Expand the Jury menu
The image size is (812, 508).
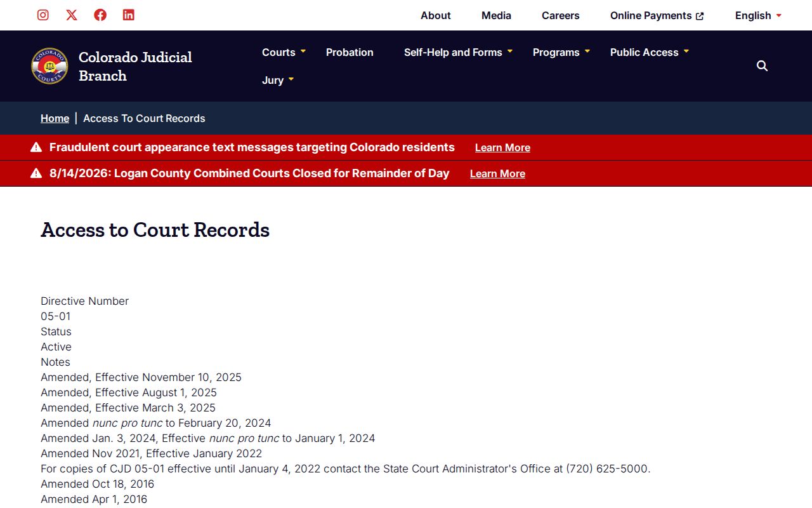[x=278, y=80]
